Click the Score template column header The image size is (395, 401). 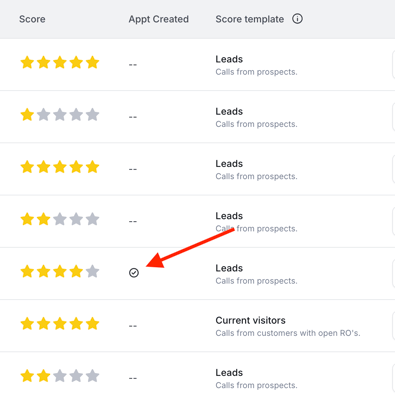pos(250,19)
